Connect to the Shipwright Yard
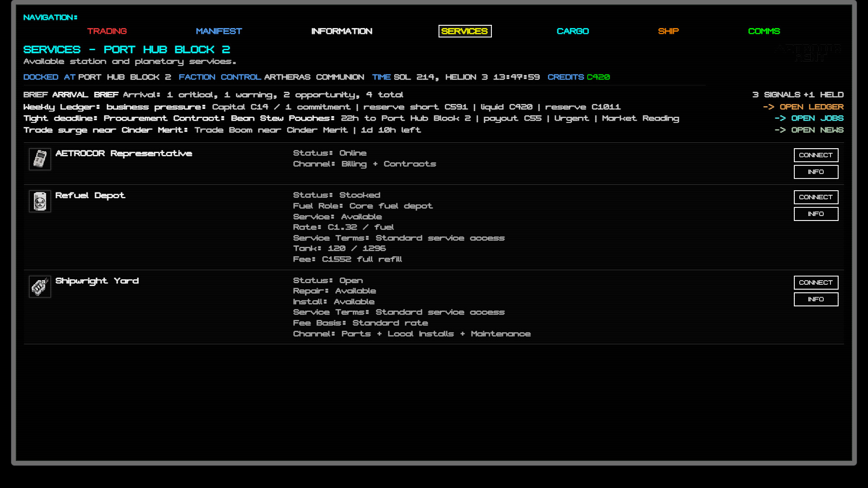This screenshot has width=868, height=488. 816,282
